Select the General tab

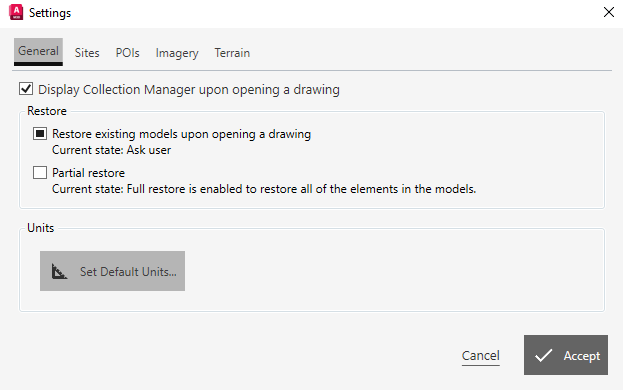coord(39,52)
